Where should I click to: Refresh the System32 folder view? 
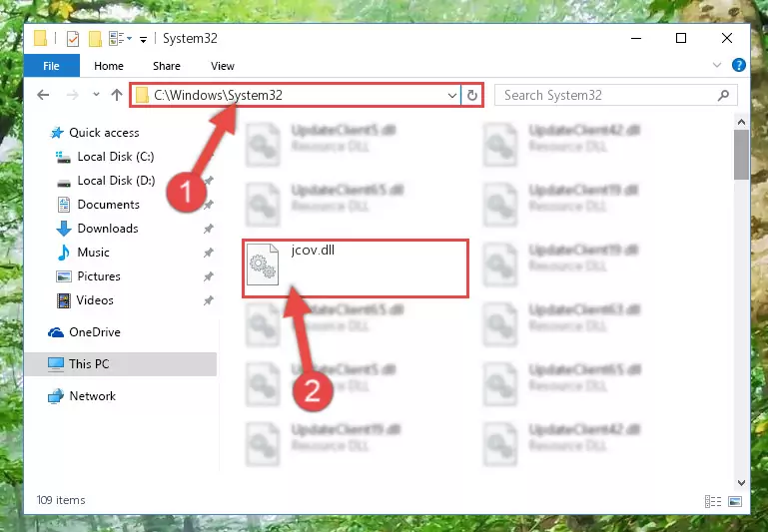point(471,95)
